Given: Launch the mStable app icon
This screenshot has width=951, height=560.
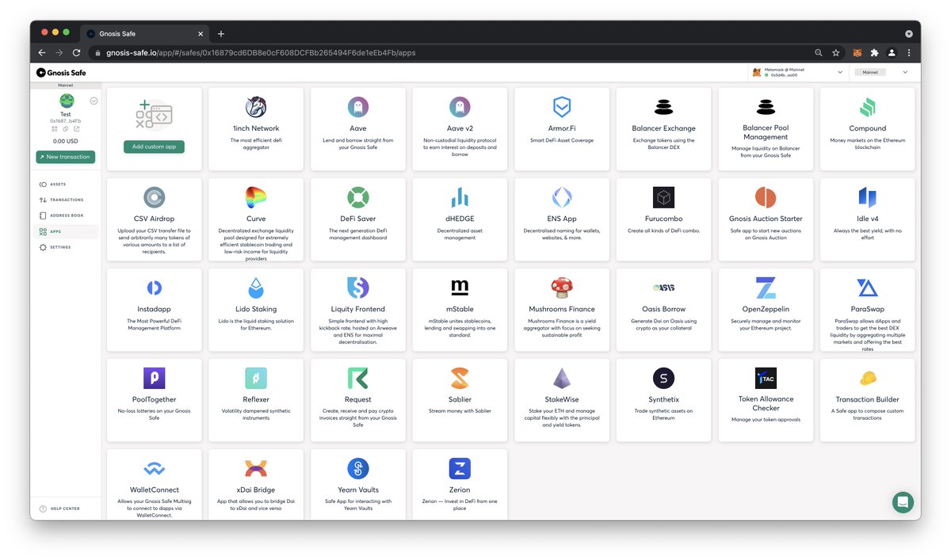Looking at the screenshot, I should click(x=460, y=288).
